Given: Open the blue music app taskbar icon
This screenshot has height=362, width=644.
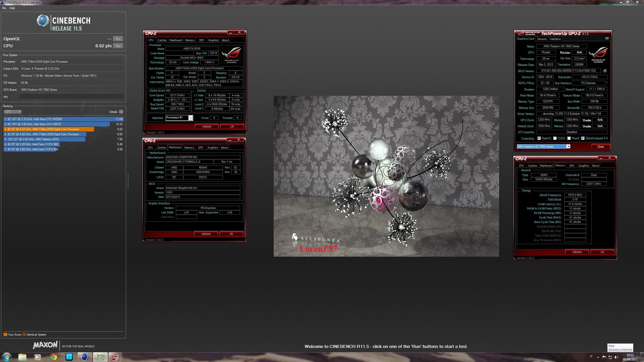Looking at the screenshot, I should pos(69,357).
